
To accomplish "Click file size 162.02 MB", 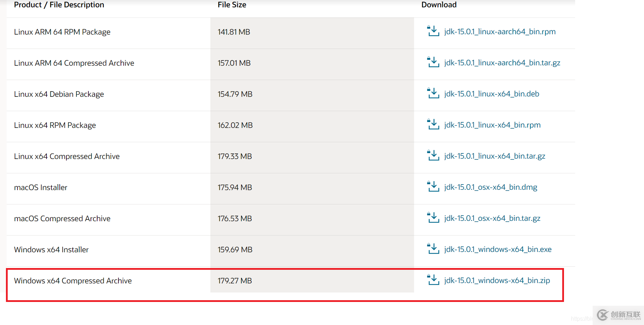I will (235, 125).
